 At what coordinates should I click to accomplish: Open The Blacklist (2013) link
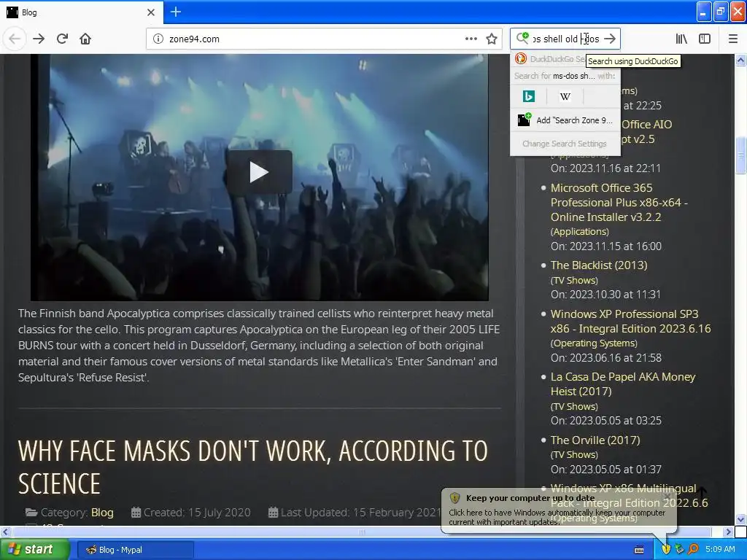pos(599,265)
